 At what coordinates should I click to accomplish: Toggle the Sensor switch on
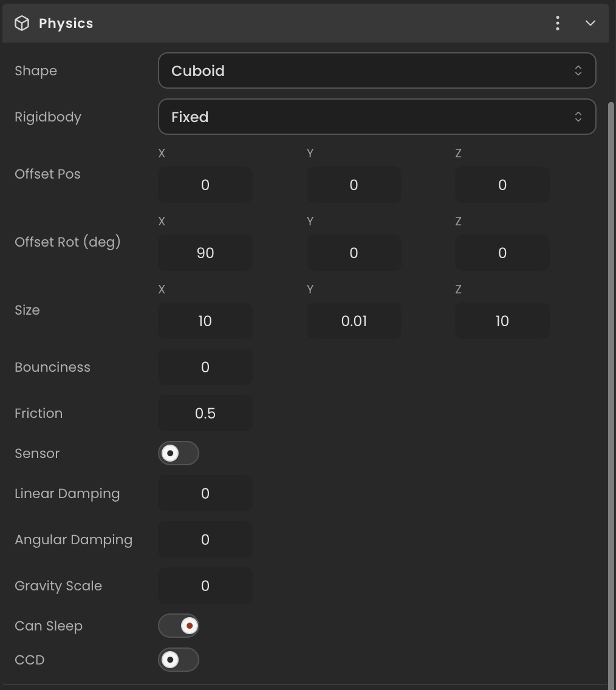tap(178, 453)
